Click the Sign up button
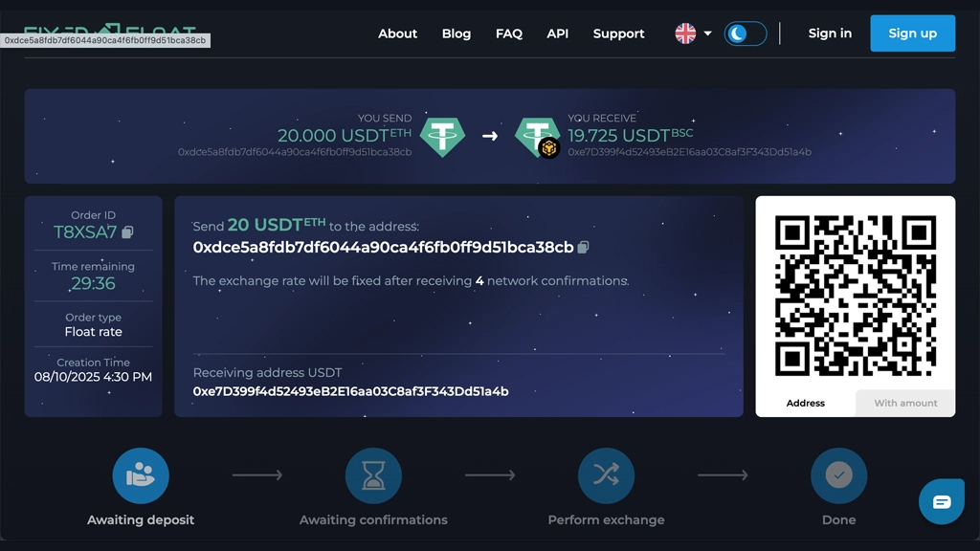 (912, 33)
